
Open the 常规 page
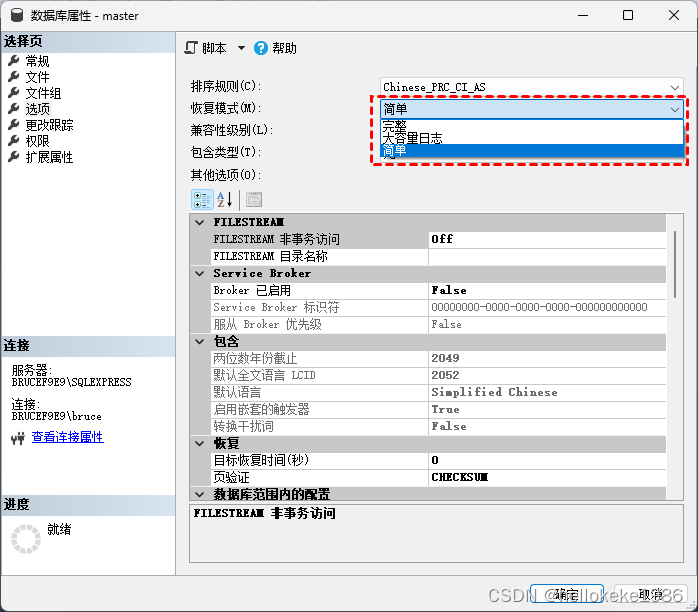click(37, 61)
